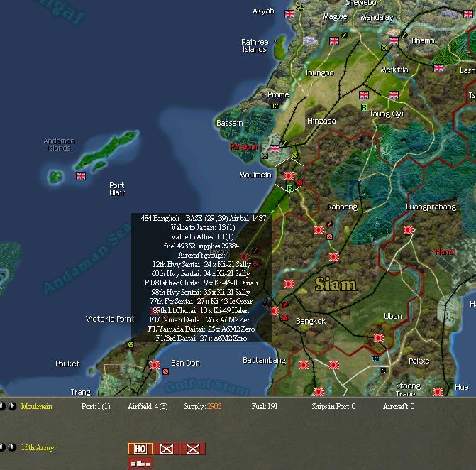Viewport: 476px width, 470px height.
Task: Go to previous base with Moulmein left arrow
Action: (2, 406)
